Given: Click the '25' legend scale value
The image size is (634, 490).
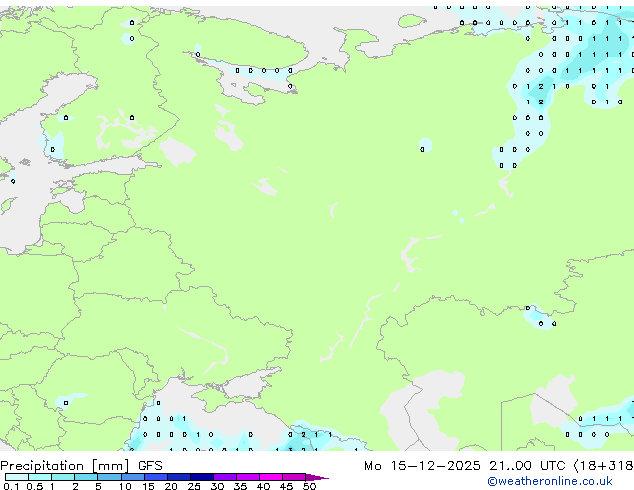Looking at the screenshot, I should pyautogui.click(x=194, y=486).
